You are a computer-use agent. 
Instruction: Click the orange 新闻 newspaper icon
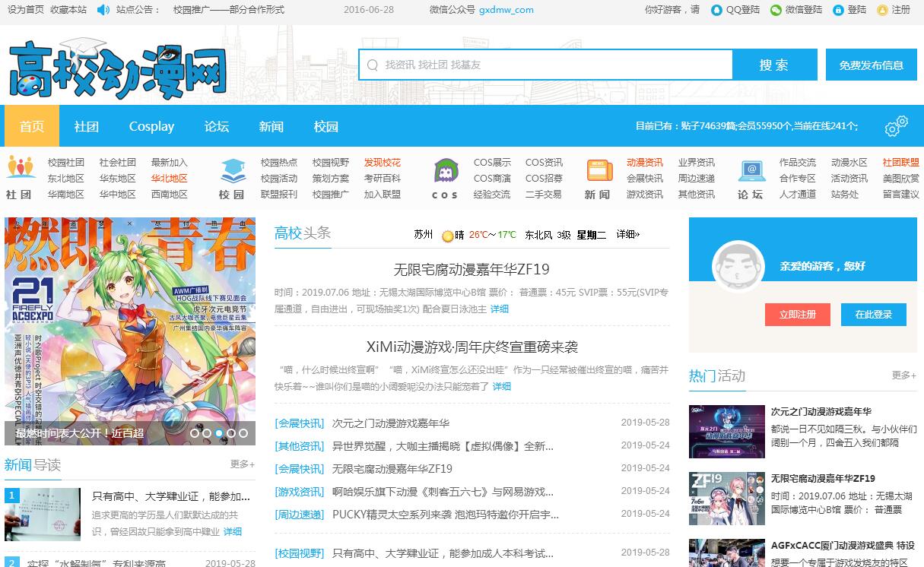[x=599, y=170]
